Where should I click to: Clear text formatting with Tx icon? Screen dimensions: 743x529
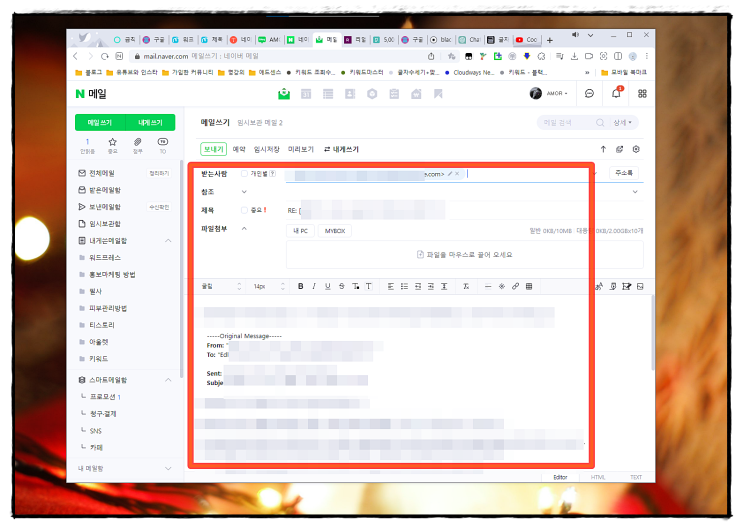tap(466, 286)
